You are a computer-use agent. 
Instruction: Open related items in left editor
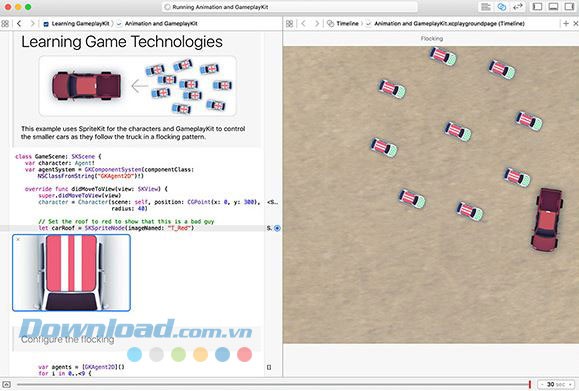[x=5, y=24]
